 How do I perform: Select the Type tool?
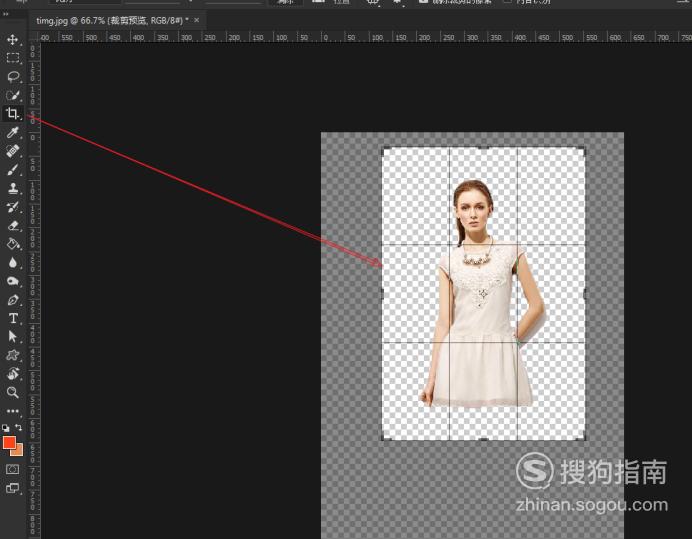click(13, 318)
